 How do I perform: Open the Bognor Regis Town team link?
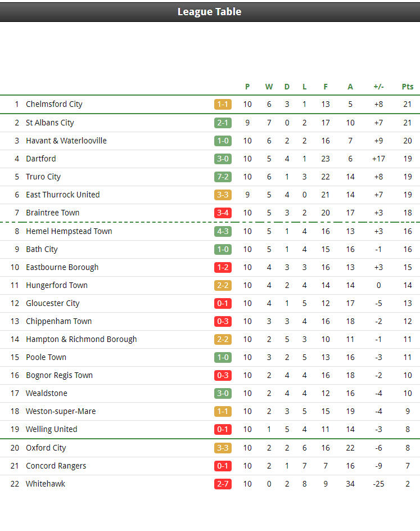[x=59, y=375]
